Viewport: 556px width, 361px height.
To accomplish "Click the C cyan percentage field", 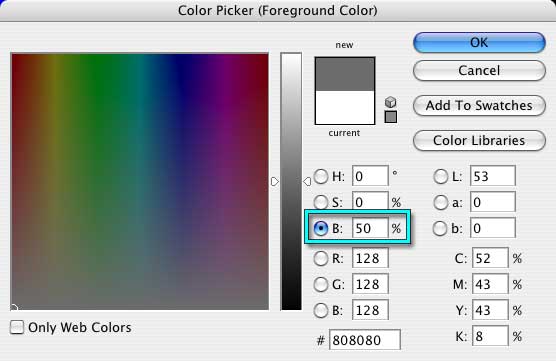I will (x=490, y=258).
